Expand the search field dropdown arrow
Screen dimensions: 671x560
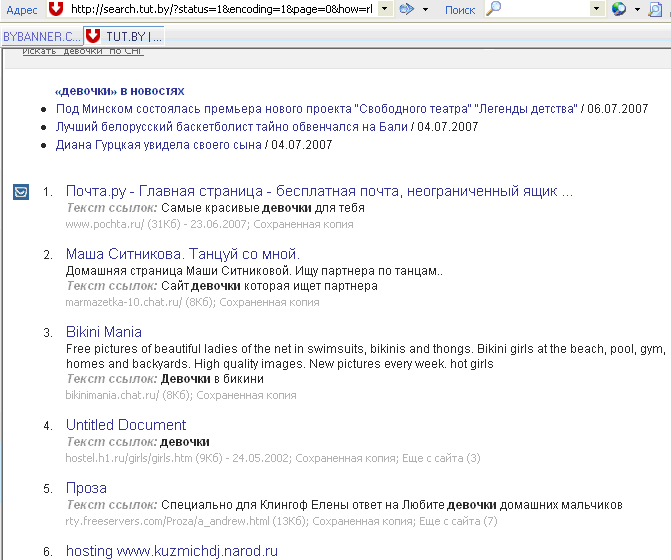597,9
